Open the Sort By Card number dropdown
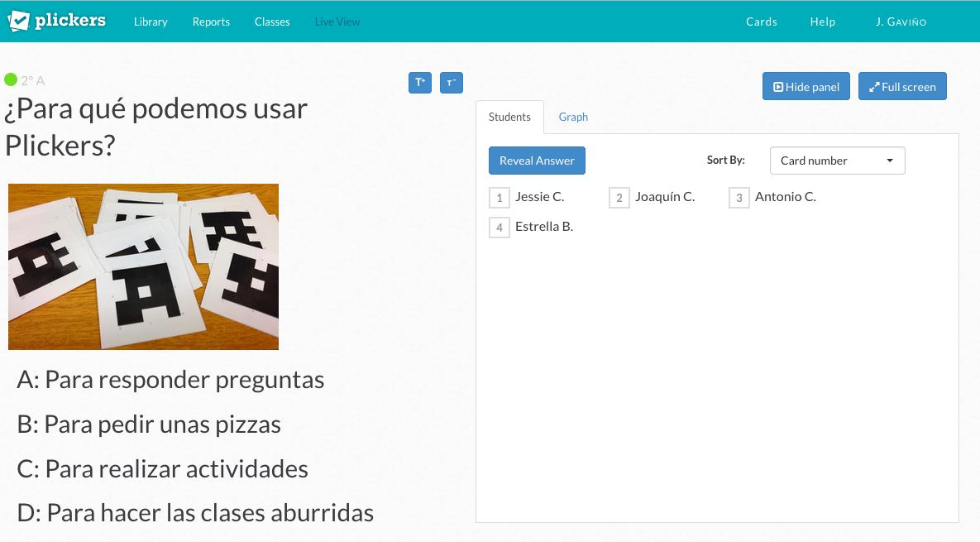Image resolution: width=980 pixels, height=542 pixels. [x=838, y=161]
